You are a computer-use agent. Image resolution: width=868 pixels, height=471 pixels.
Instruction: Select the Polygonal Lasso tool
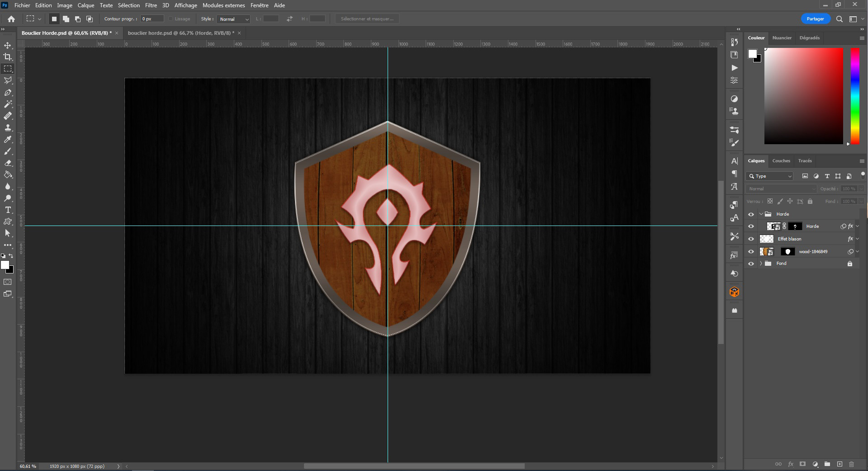tap(8, 80)
